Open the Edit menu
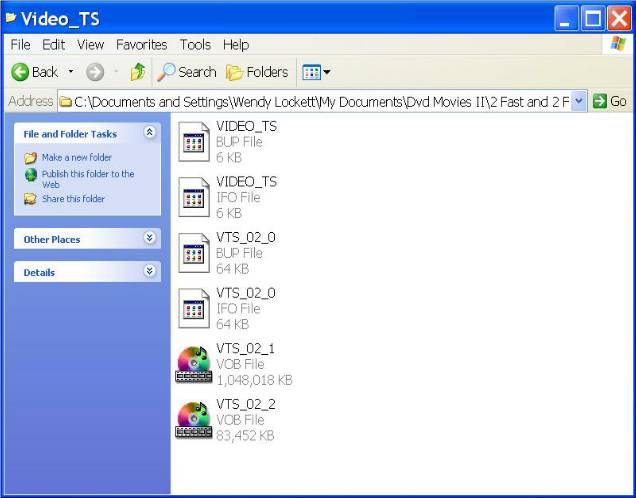The image size is (636, 498). 54,45
